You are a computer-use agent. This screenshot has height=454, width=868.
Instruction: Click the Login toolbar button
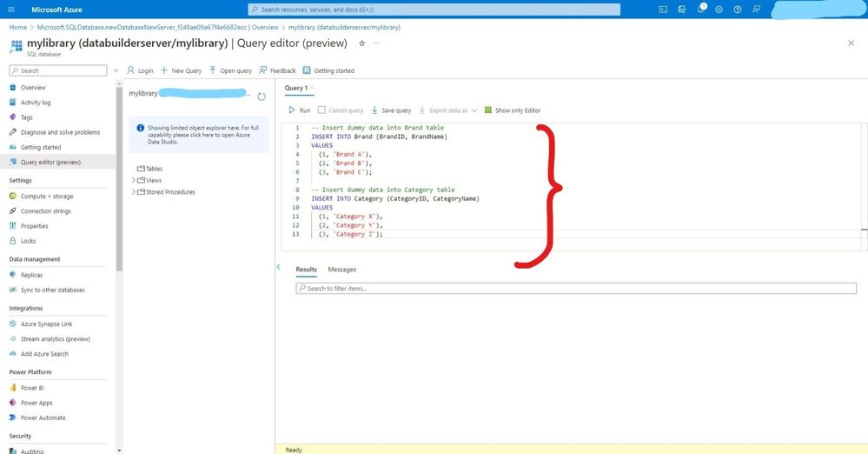[140, 70]
